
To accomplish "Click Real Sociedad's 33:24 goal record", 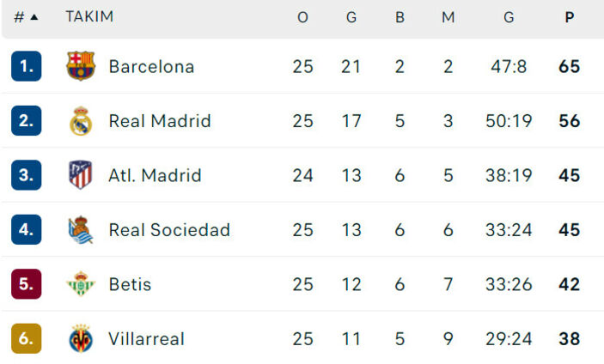I will [509, 230].
